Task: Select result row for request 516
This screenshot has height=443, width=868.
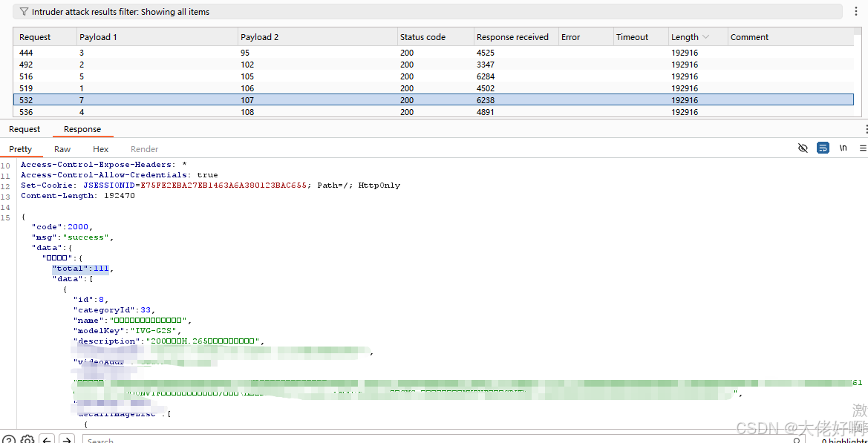Action: (x=434, y=76)
